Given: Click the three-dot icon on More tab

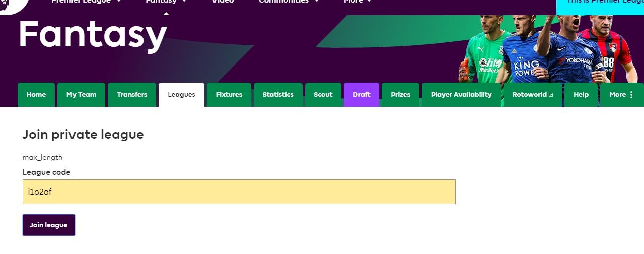Looking at the screenshot, I should pos(631,95).
